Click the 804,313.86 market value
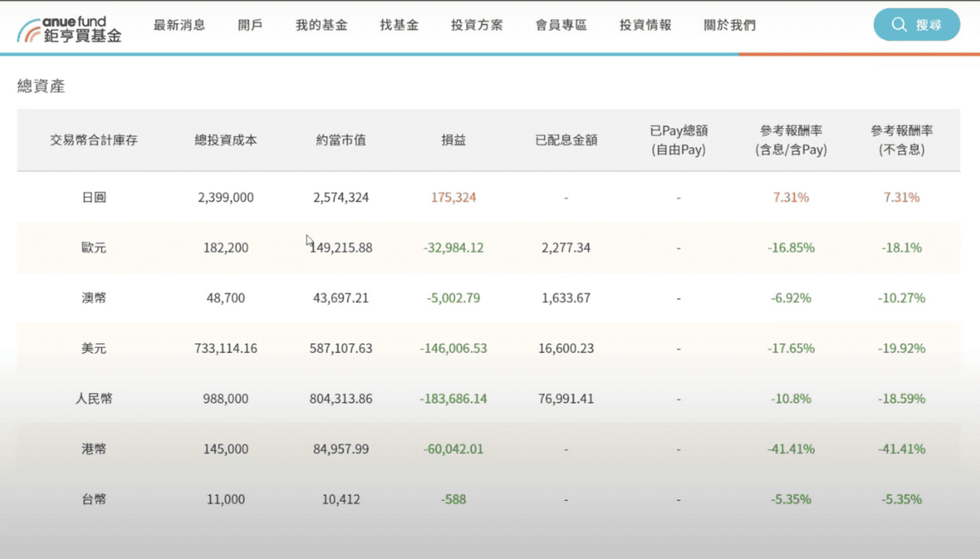980x559 pixels. pos(341,399)
